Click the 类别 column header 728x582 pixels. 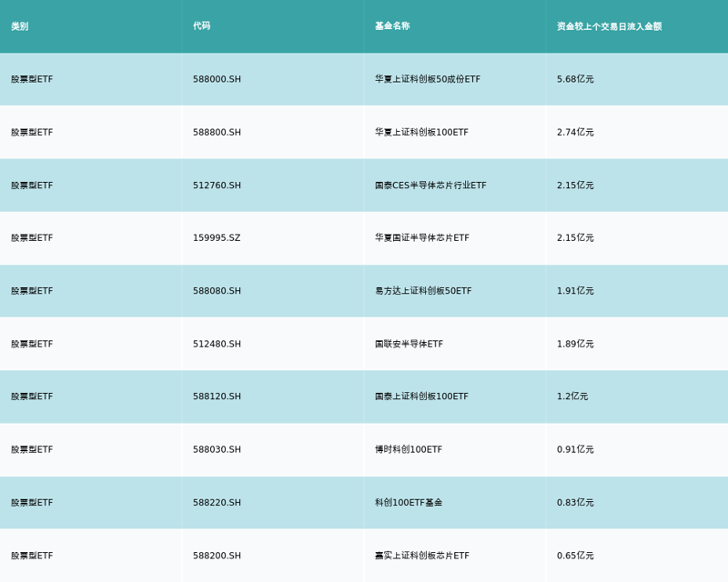pyautogui.click(x=20, y=26)
